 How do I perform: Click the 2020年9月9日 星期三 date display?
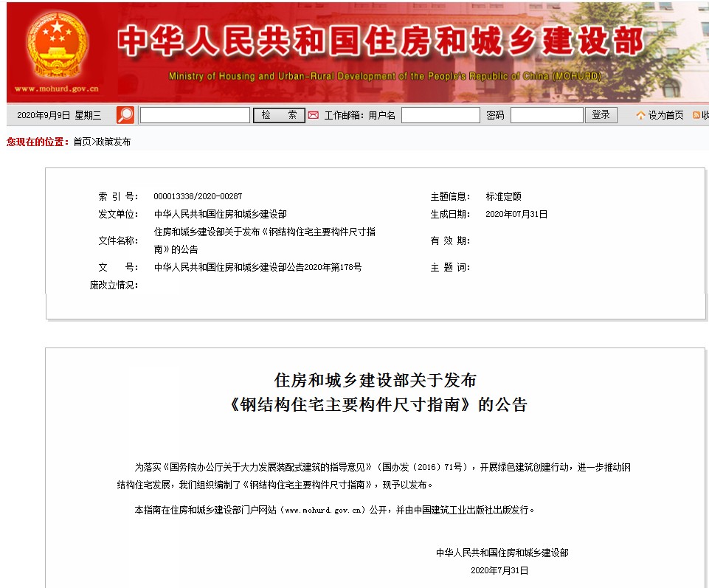(x=58, y=115)
